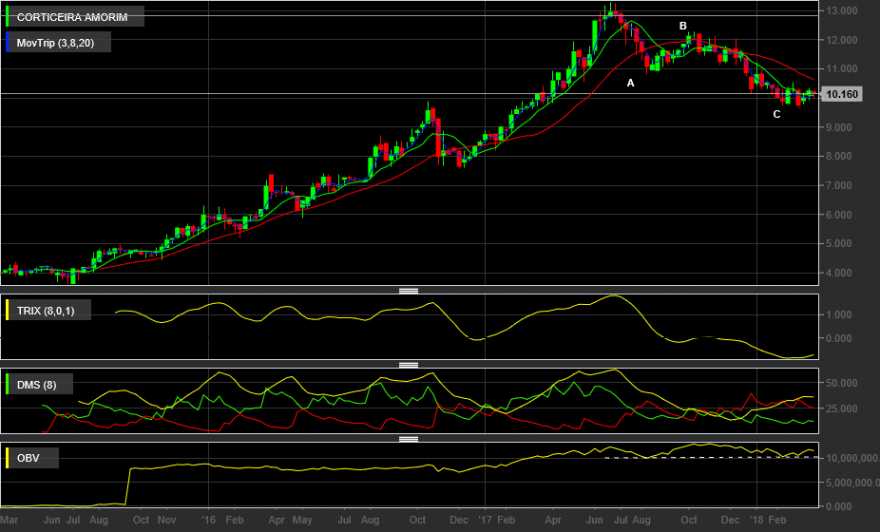Click the 12.000 price axis label
Screen dimensions: 880x532
(x=841, y=40)
